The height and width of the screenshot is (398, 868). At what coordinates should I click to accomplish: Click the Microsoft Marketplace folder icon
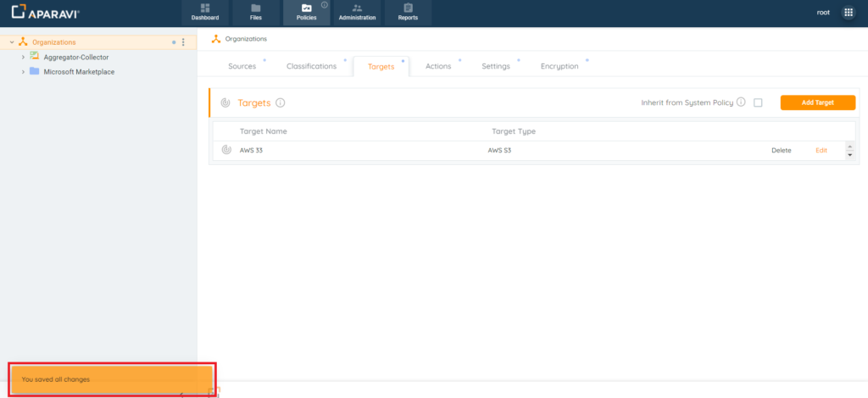(34, 71)
